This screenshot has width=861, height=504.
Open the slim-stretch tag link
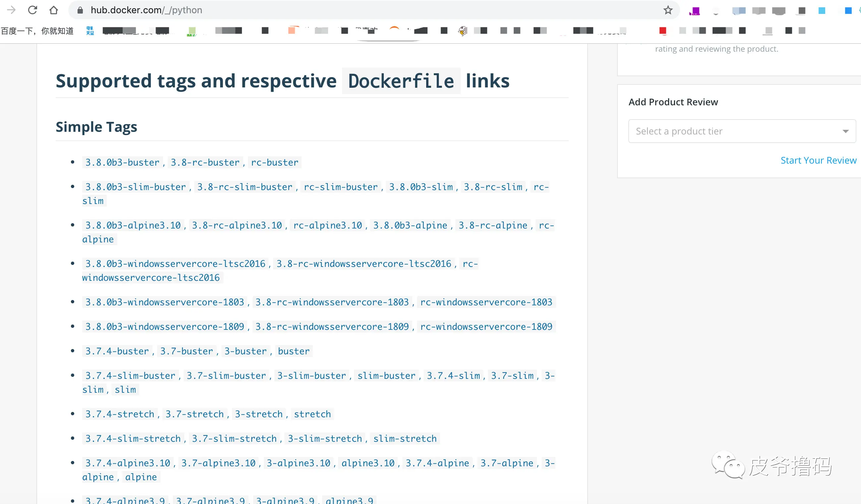tap(405, 438)
